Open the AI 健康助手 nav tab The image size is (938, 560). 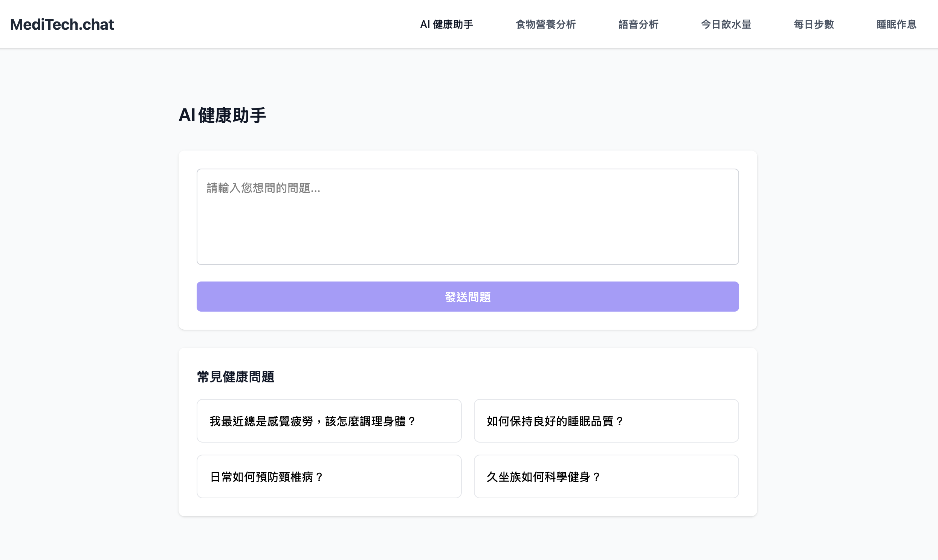tap(446, 24)
